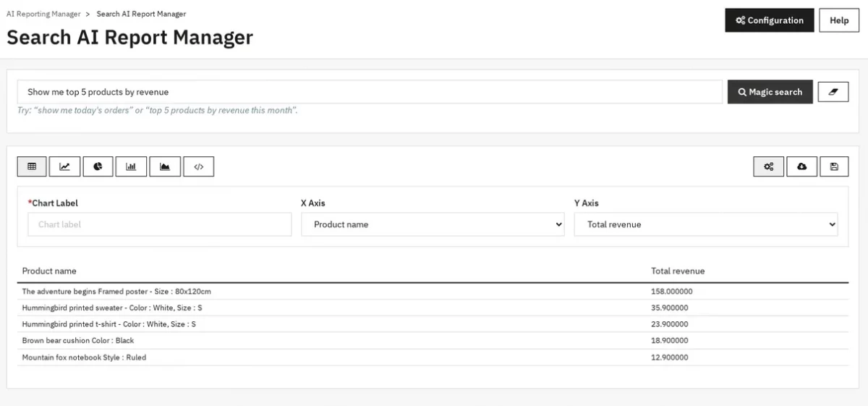Clear the search with eraser icon
The image size is (868, 406).
(x=833, y=92)
